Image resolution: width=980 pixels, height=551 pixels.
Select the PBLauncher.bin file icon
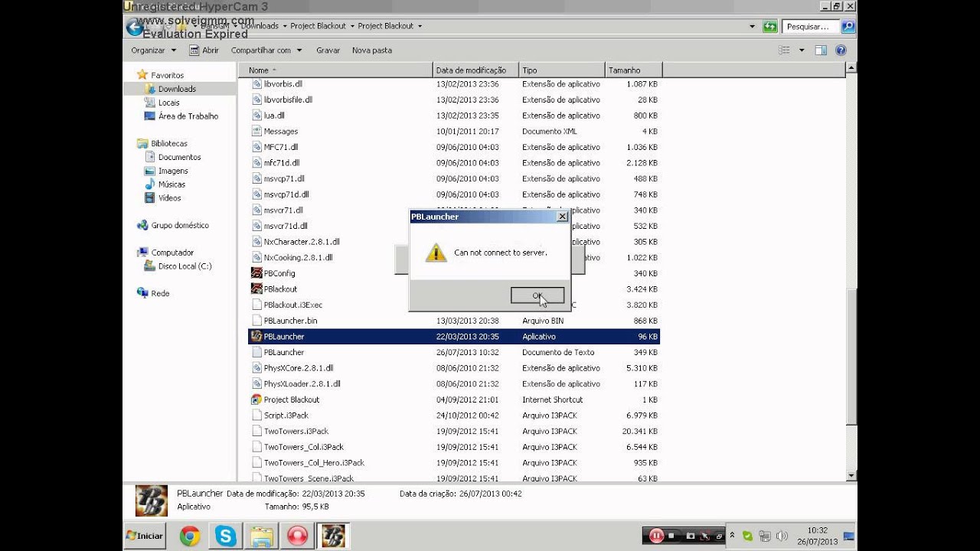tap(257, 321)
